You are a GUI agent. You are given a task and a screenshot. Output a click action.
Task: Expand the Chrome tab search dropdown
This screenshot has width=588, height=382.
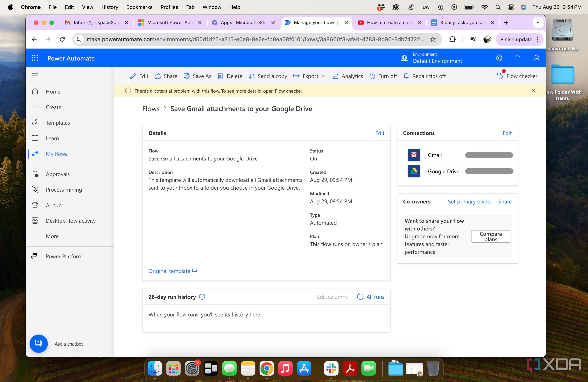538,23
